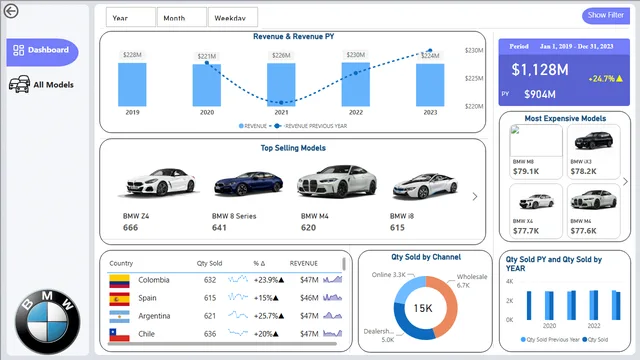Click Colombia's quantity sparkline

click(x=238, y=280)
